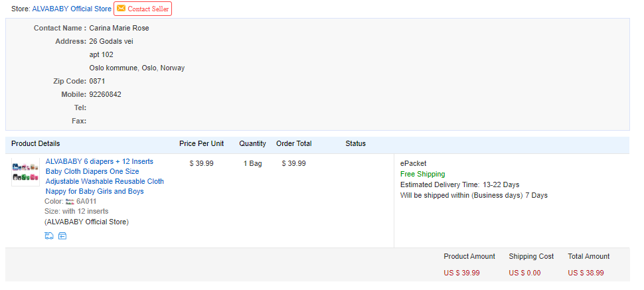Click the Product Details column header

click(x=35, y=143)
